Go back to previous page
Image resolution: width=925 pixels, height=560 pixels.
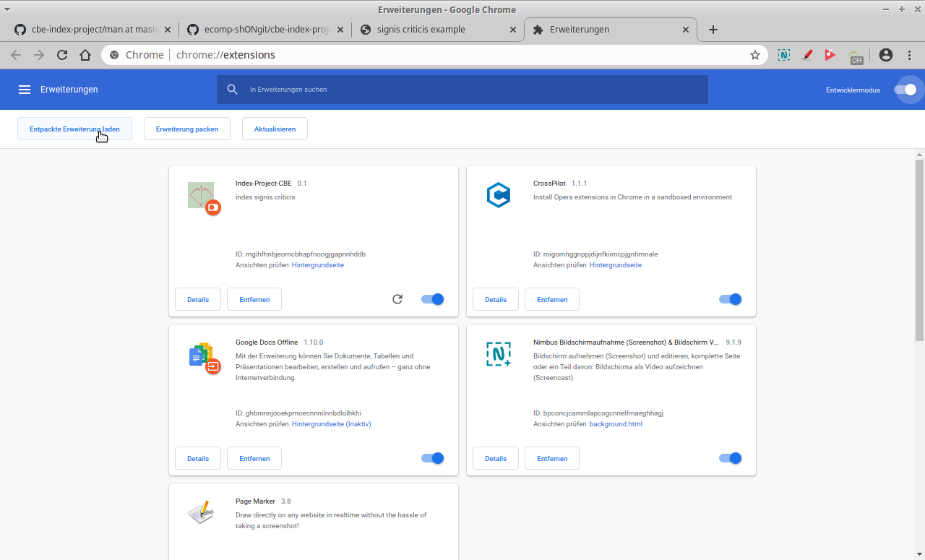(16, 55)
